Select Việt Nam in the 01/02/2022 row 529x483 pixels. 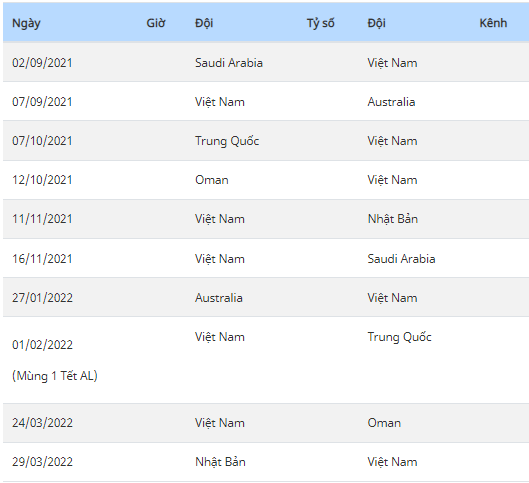220,337
